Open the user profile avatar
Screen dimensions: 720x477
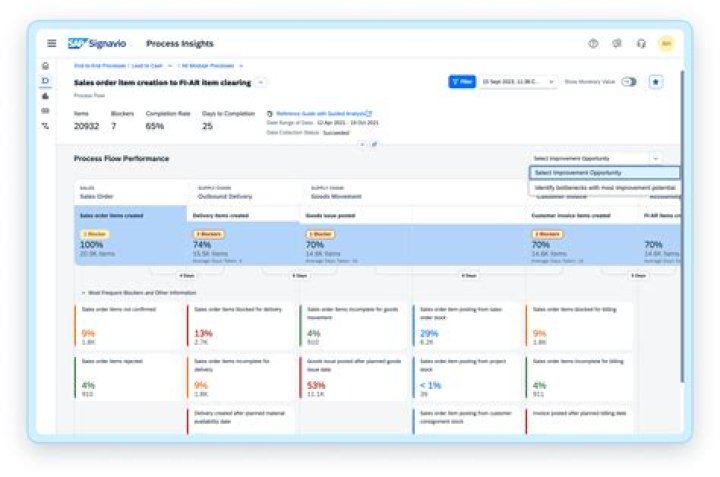click(666, 44)
